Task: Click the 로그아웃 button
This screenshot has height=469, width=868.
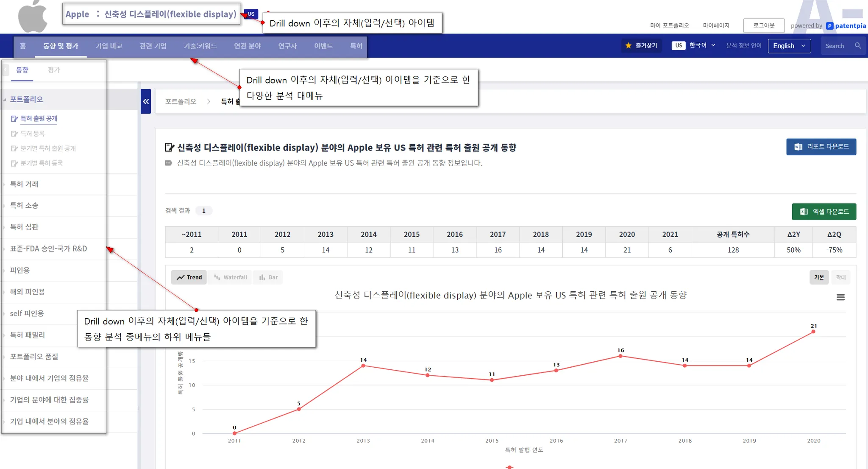Action: 764,25
